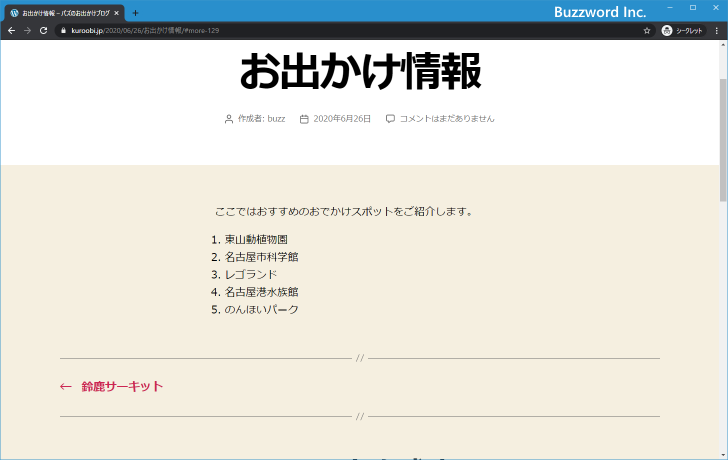Click the scrollbar down arrow
This screenshot has height=460, width=728.
click(723, 455)
